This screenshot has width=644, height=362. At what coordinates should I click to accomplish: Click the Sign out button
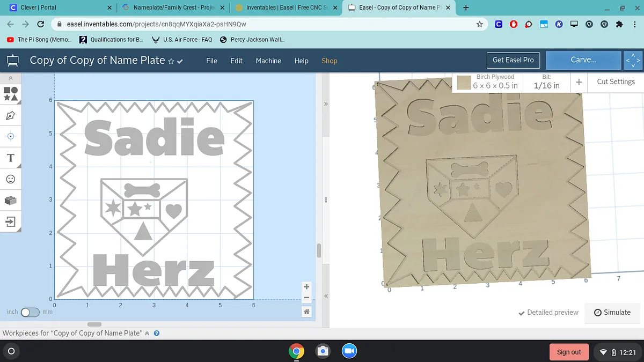569,352
